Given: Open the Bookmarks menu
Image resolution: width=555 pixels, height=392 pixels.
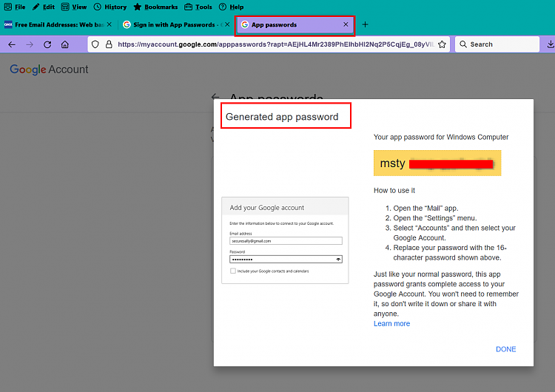Looking at the screenshot, I should pyautogui.click(x=155, y=7).
